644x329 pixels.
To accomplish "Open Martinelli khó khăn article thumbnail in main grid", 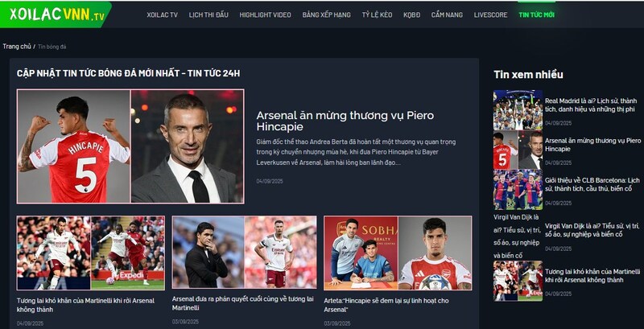I will click(x=91, y=253).
